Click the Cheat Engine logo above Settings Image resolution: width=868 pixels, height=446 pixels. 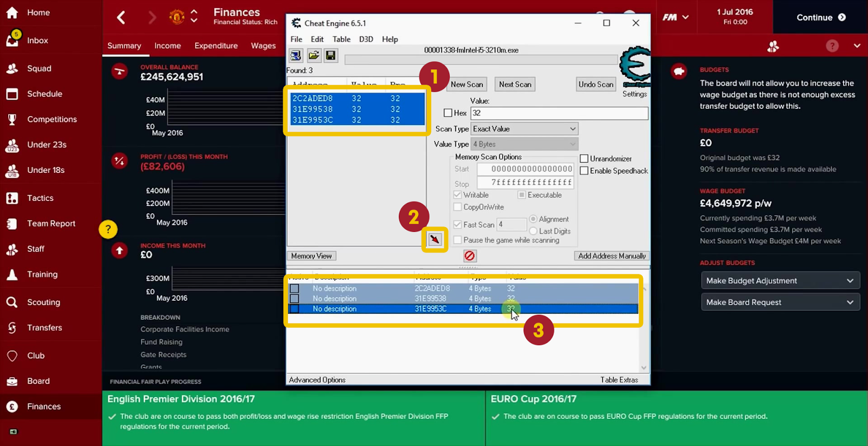point(635,66)
